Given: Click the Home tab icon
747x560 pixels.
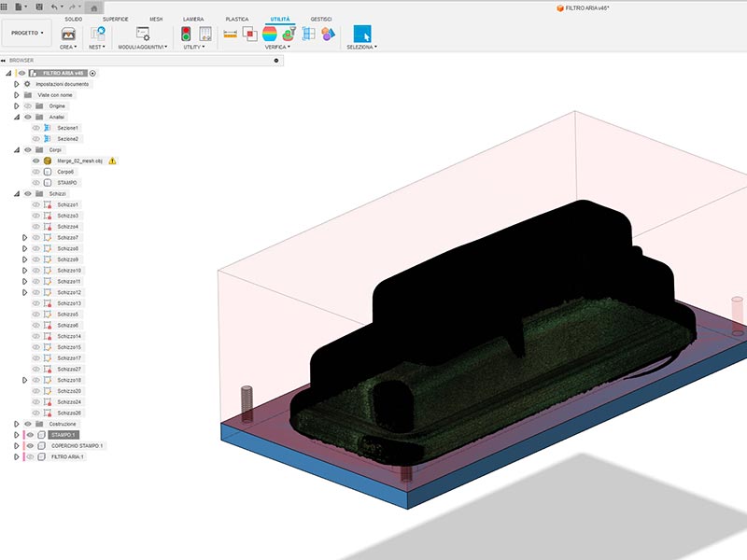Looking at the screenshot, I should (94, 7).
